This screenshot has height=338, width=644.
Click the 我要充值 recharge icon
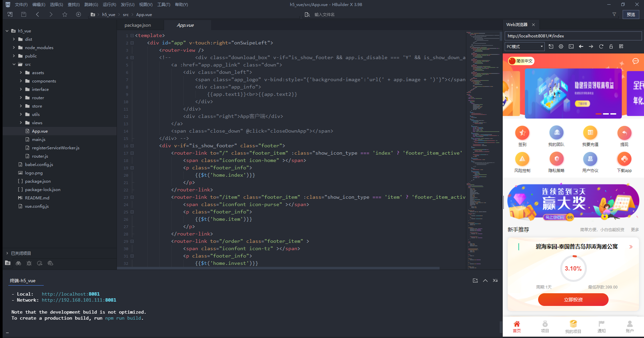pos(590,133)
